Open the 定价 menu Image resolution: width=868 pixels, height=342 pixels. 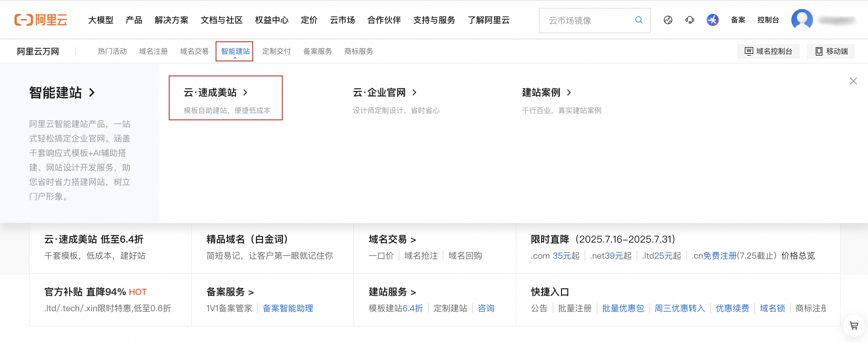pos(309,20)
